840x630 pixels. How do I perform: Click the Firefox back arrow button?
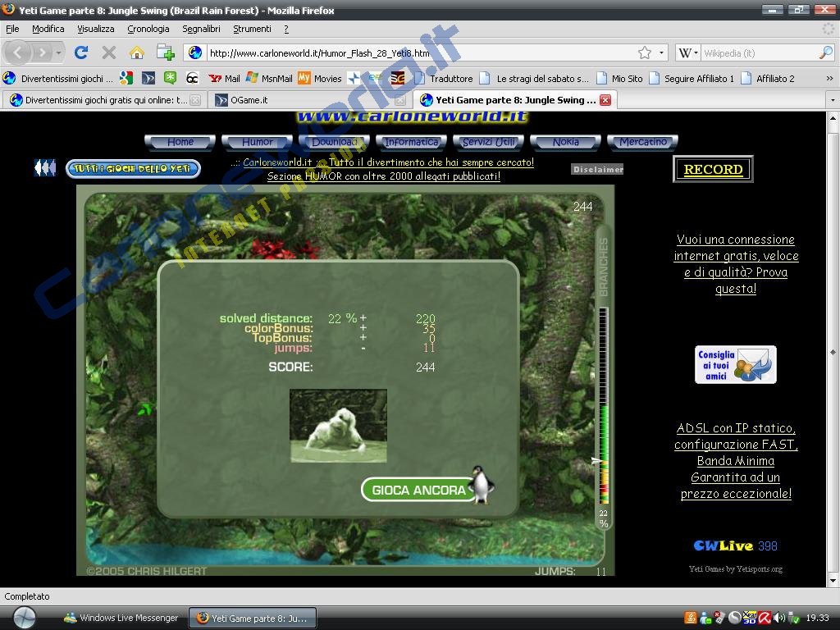(18, 52)
